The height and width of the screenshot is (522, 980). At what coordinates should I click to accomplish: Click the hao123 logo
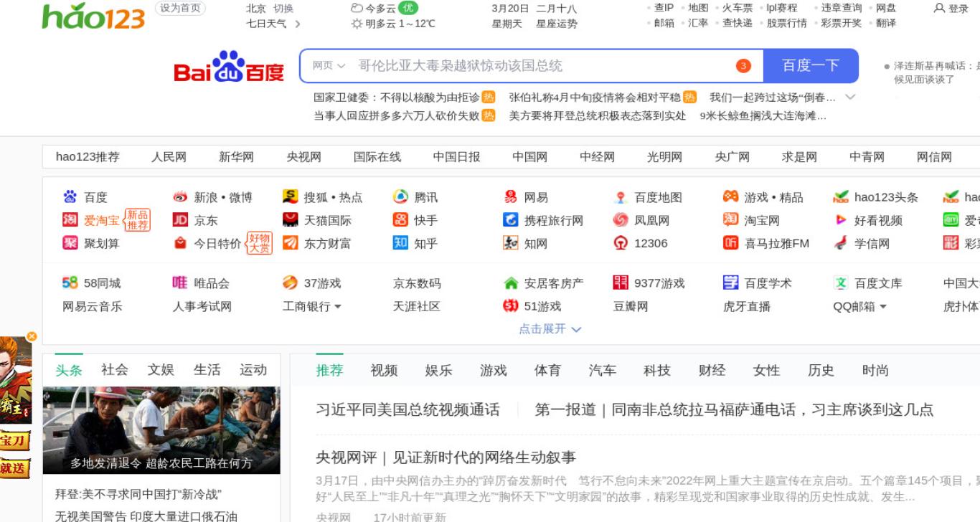[x=93, y=16]
